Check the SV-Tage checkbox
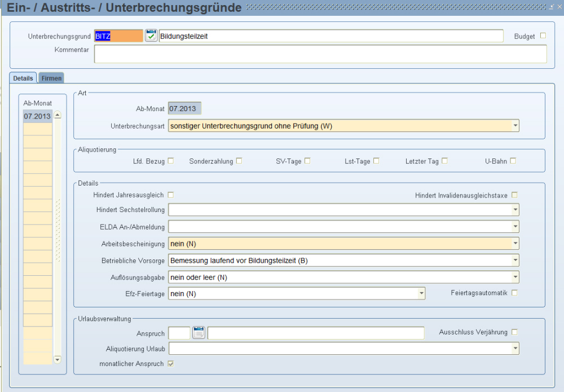The height and width of the screenshot is (392, 564). click(307, 161)
